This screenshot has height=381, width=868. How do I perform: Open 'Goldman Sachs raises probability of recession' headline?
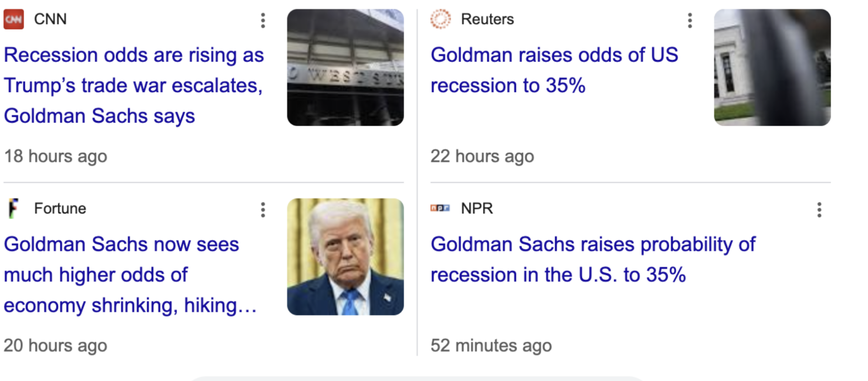coord(593,260)
